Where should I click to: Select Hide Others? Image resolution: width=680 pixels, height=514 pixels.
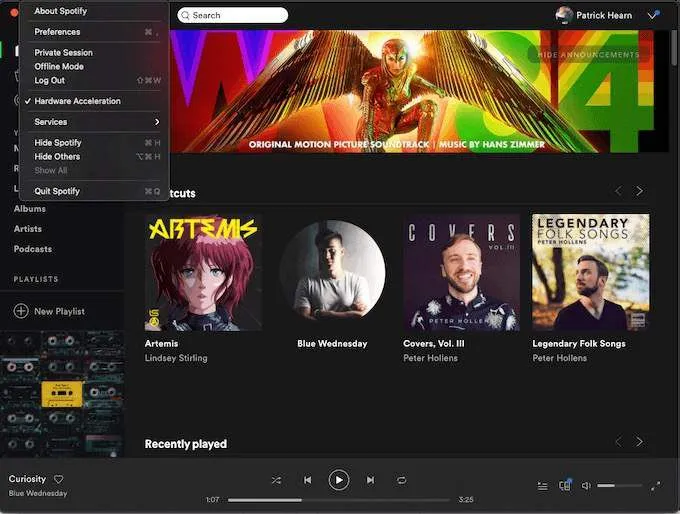coord(94,157)
